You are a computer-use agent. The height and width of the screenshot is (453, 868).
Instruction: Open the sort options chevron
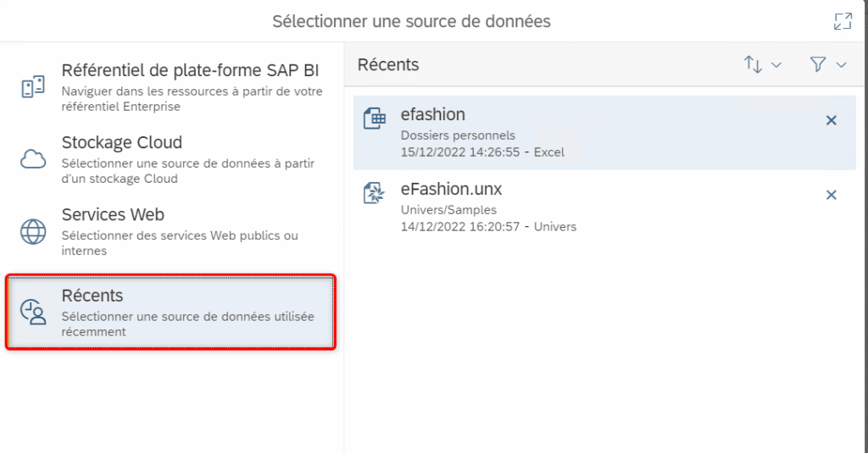tap(776, 65)
